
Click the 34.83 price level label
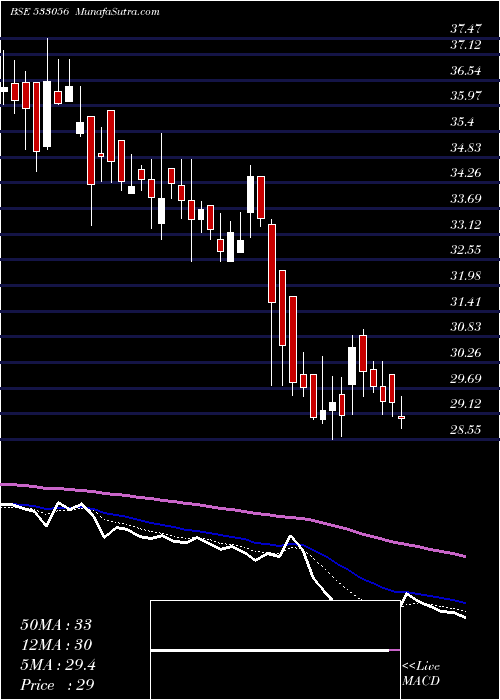coord(466,147)
